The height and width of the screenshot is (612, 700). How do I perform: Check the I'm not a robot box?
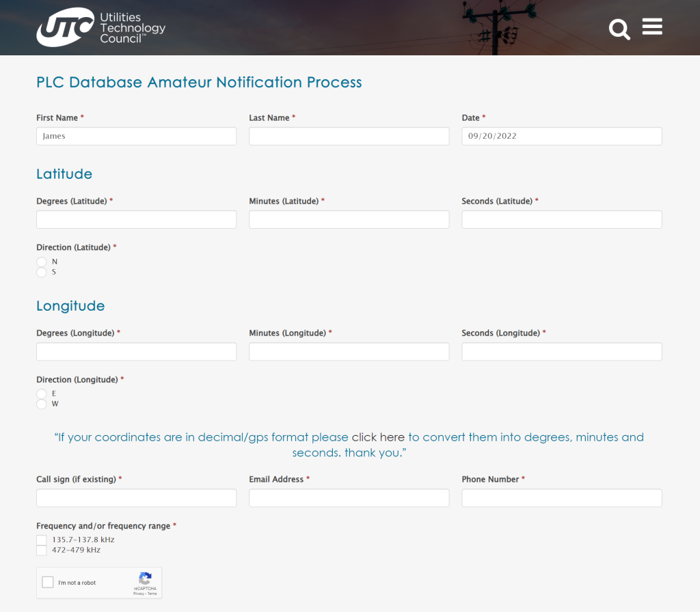point(48,582)
